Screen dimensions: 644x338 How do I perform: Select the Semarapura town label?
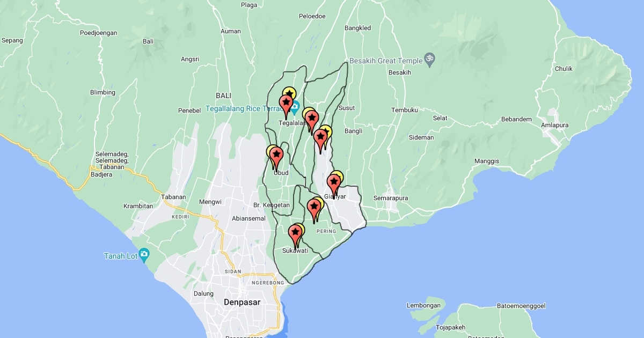[391, 198]
